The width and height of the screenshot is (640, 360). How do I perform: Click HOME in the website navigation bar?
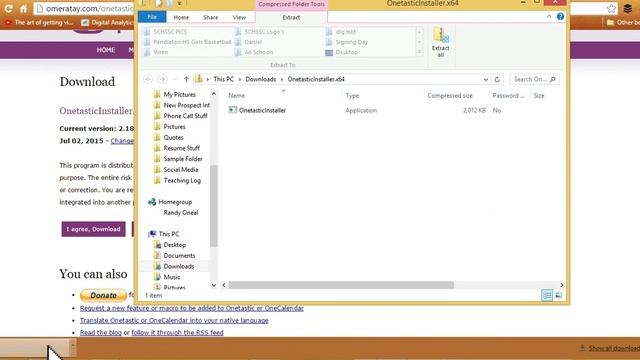[x=106, y=50]
